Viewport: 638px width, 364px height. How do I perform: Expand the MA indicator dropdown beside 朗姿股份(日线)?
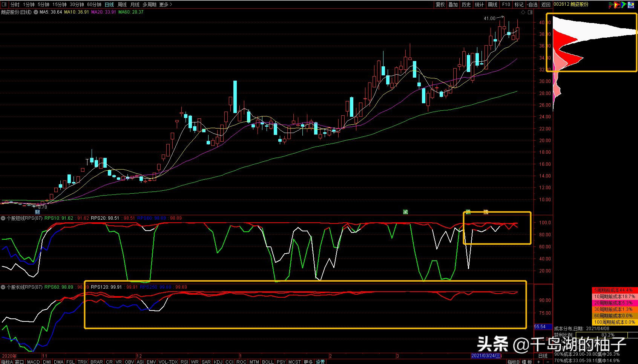[36, 12]
